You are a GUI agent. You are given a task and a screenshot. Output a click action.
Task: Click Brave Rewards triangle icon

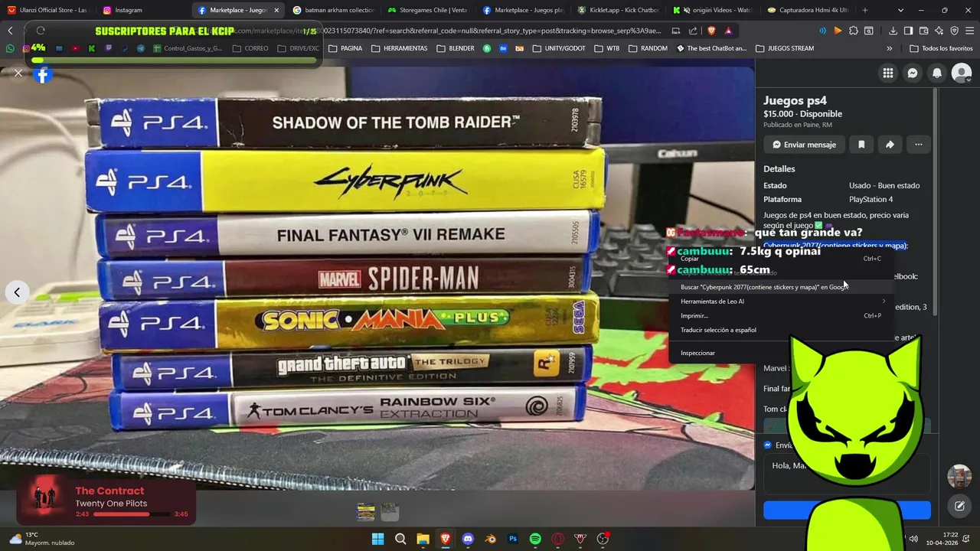[728, 31]
